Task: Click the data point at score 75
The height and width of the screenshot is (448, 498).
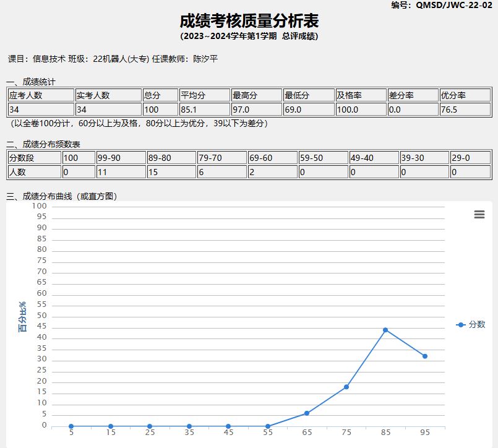Action: [346, 387]
